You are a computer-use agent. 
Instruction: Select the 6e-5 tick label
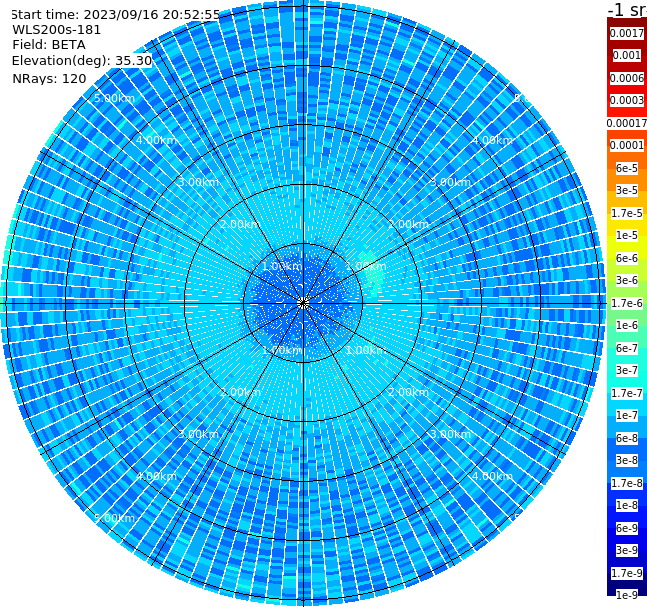point(627,168)
